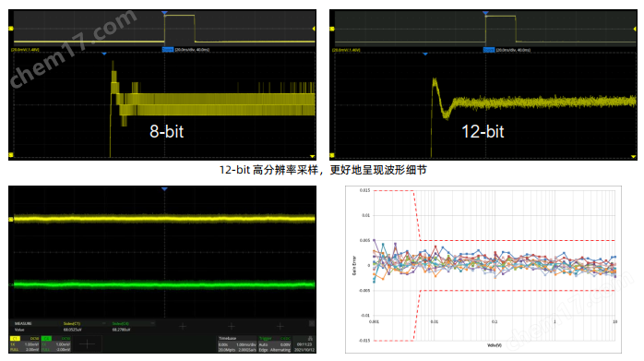
Task: Click the MEASURE label in the results table
Action: click(x=23, y=323)
